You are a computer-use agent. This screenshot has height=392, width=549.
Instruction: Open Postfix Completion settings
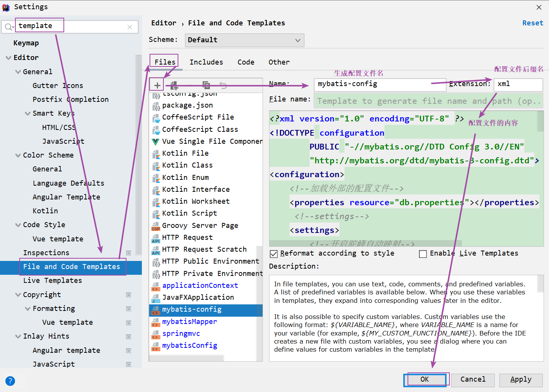(71, 100)
